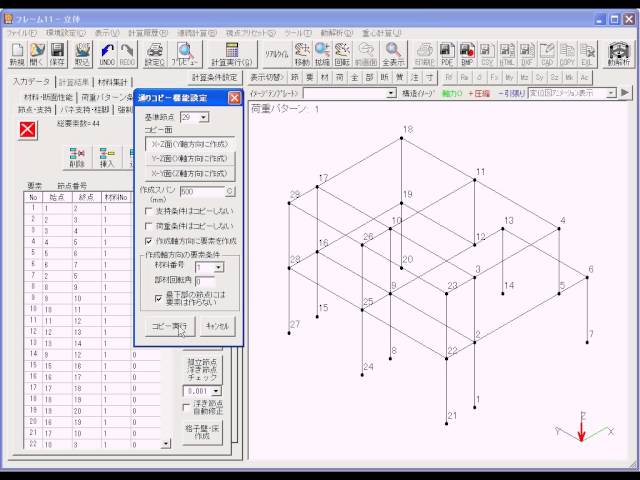Redo with the REDO icon
The width and height of the screenshot is (640, 480).
tap(127, 54)
